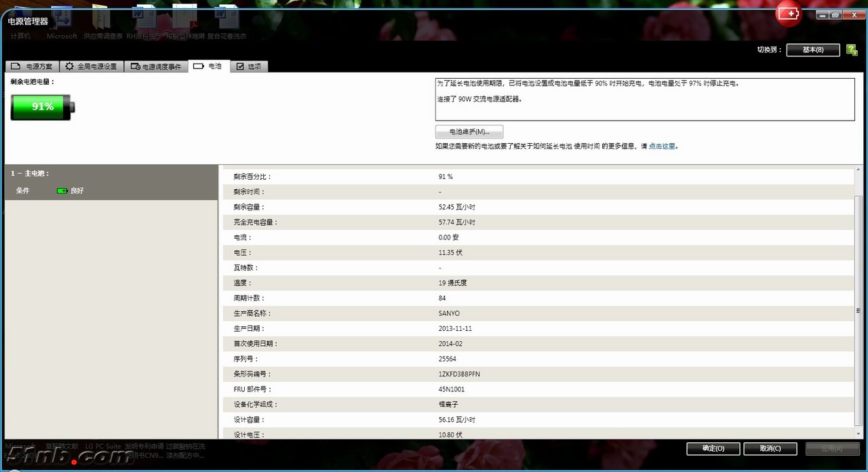Open 电池维护(M)... dialog
The height and width of the screenshot is (472, 868).
(x=469, y=132)
